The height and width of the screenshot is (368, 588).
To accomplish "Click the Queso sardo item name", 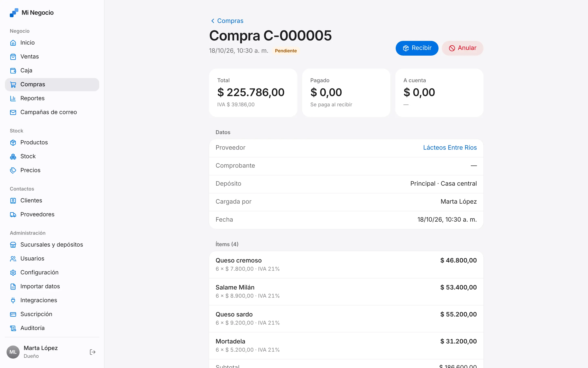I will point(234,314).
